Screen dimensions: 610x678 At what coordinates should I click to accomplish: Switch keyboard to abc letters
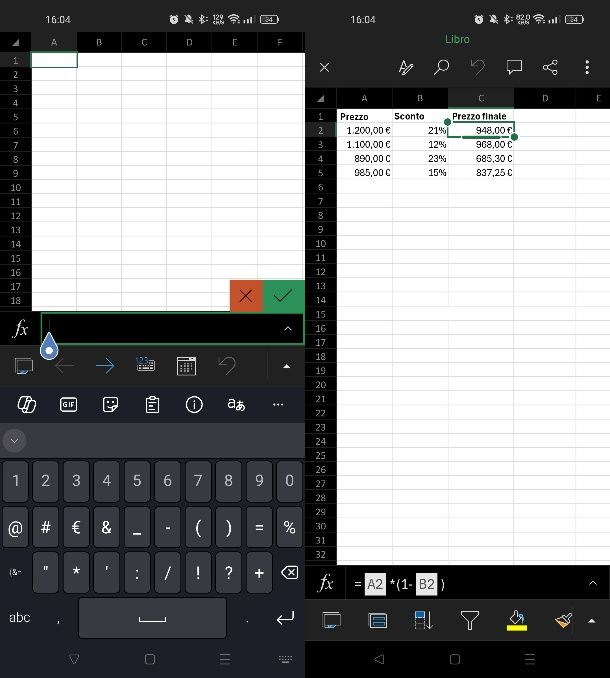(x=20, y=617)
